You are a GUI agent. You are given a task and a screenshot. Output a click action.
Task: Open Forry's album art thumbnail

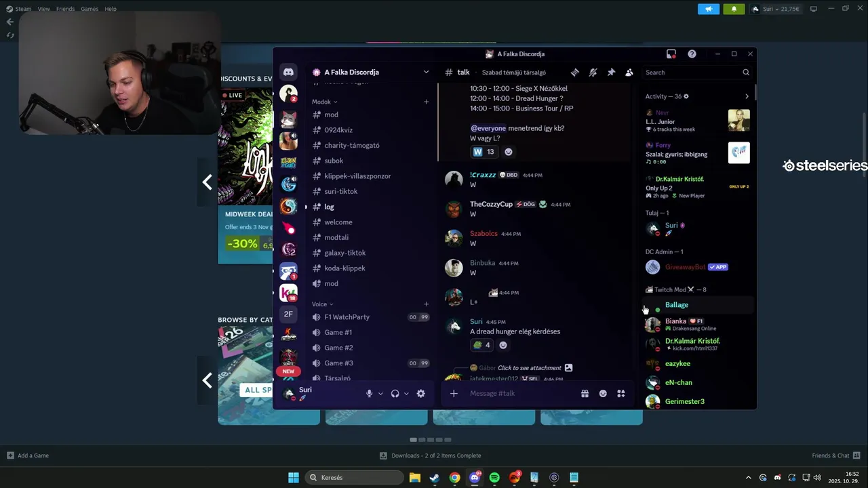tap(739, 152)
